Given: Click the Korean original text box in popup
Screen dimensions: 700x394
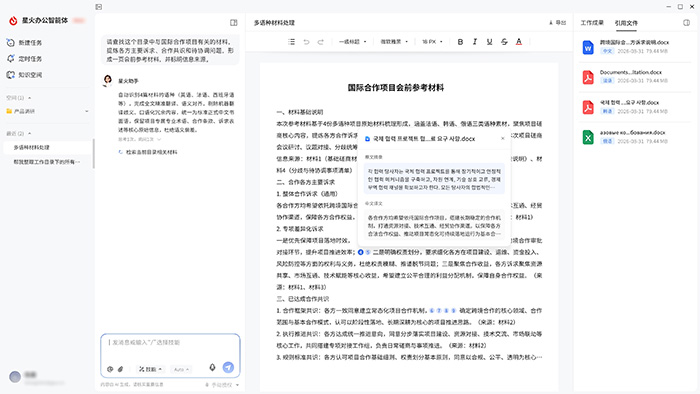Looking at the screenshot, I should point(434,179).
